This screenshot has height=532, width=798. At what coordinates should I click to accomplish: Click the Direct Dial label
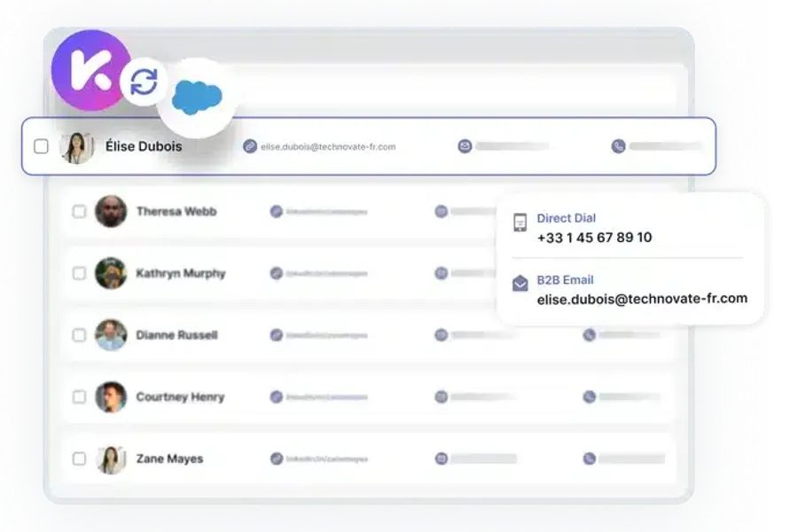[x=567, y=218]
